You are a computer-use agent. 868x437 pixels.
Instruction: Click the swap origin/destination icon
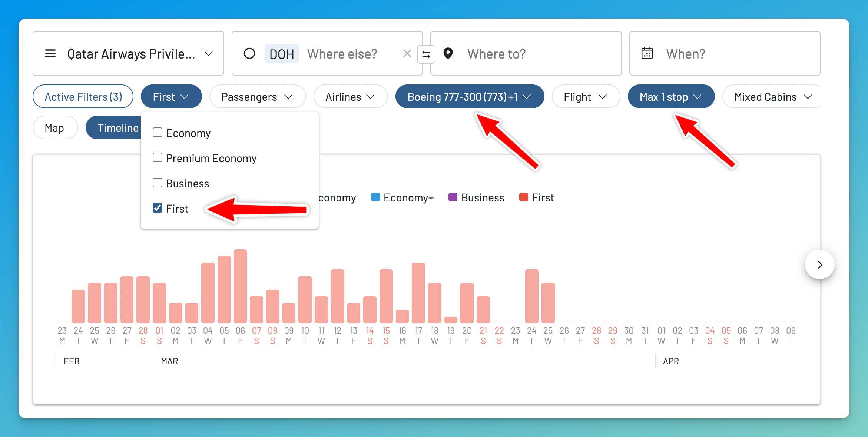426,54
